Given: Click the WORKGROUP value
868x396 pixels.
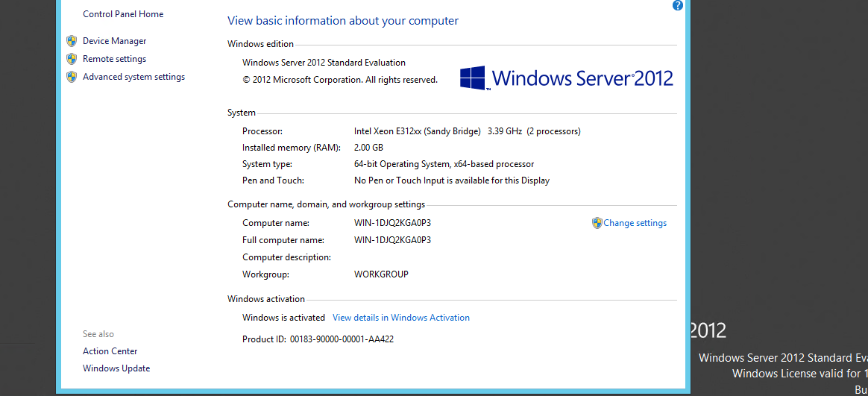Looking at the screenshot, I should point(381,274).
